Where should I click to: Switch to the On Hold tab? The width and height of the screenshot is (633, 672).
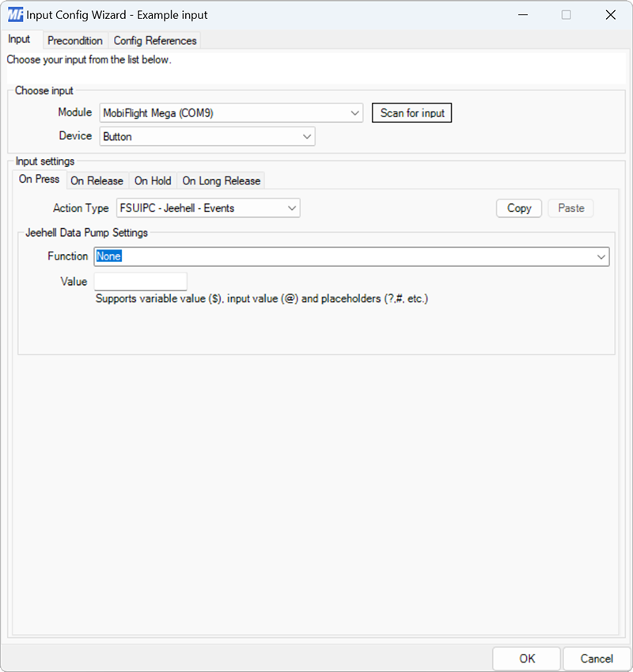pyautogui.click(x=152, y=180)
